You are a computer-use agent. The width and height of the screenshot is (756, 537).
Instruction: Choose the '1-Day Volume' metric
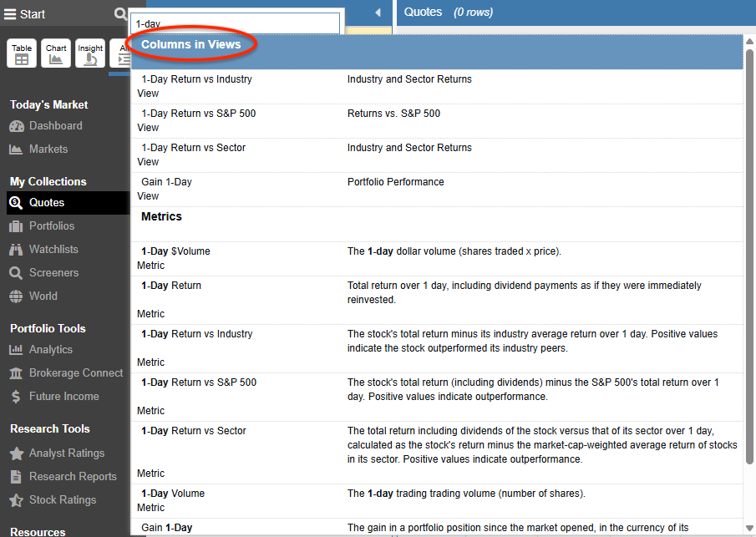click(x=437, y=500)
